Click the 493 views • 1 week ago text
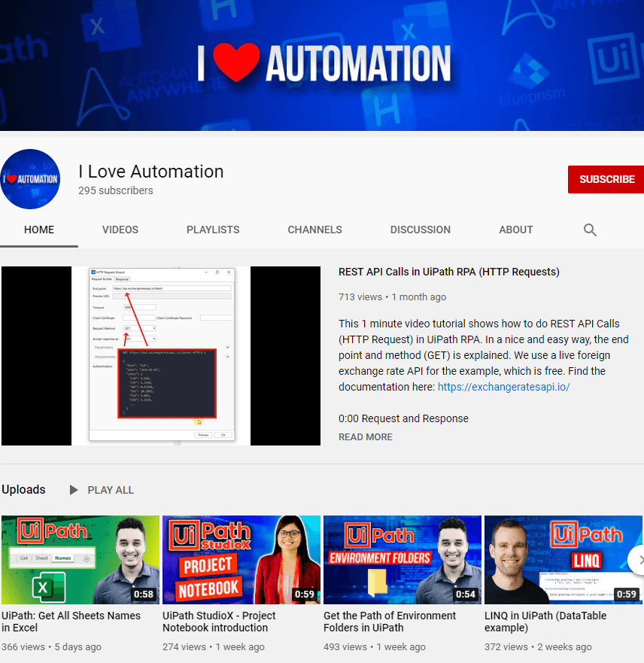 [375, 646]
